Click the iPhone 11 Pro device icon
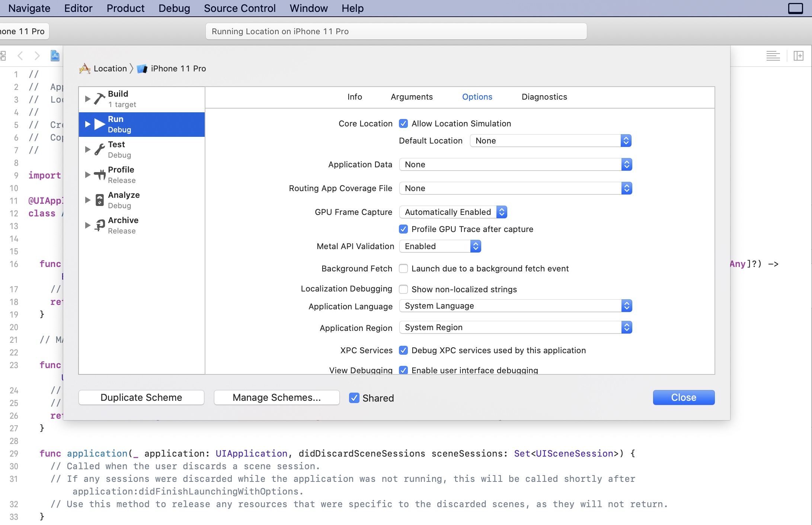 142,69
